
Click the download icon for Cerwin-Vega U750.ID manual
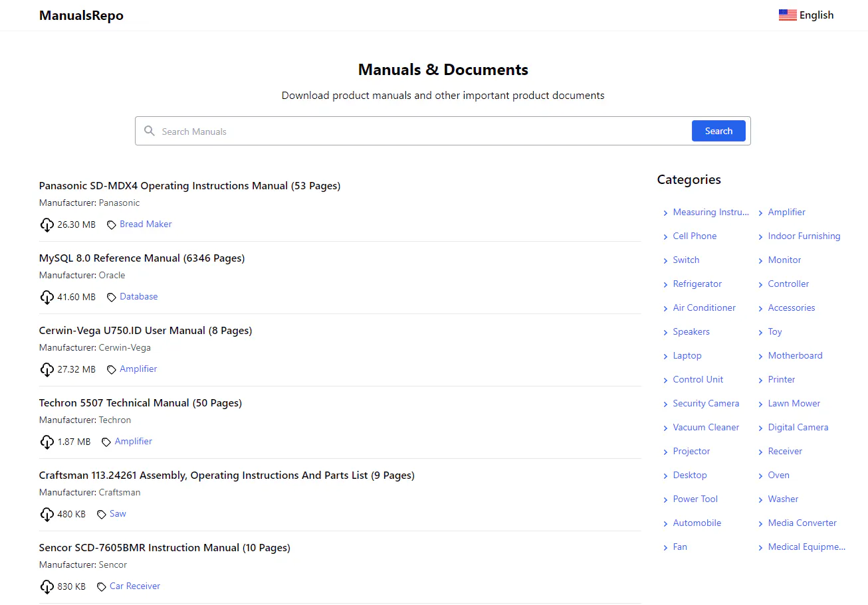click(47, 369)
